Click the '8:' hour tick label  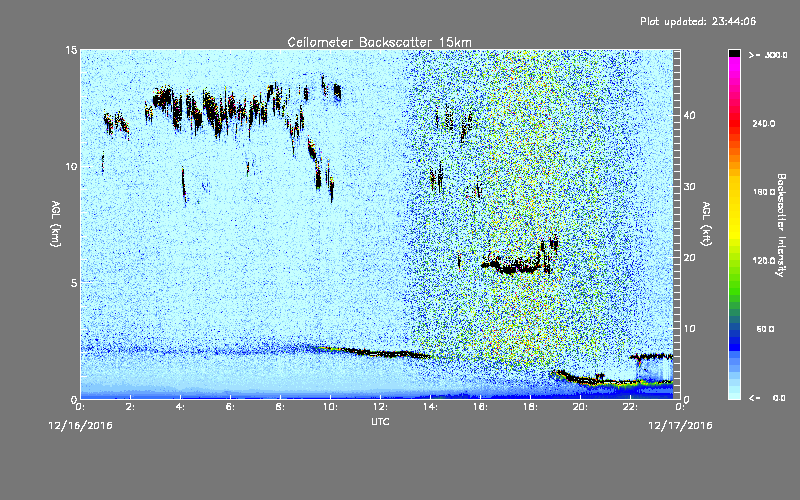[281, 407]
